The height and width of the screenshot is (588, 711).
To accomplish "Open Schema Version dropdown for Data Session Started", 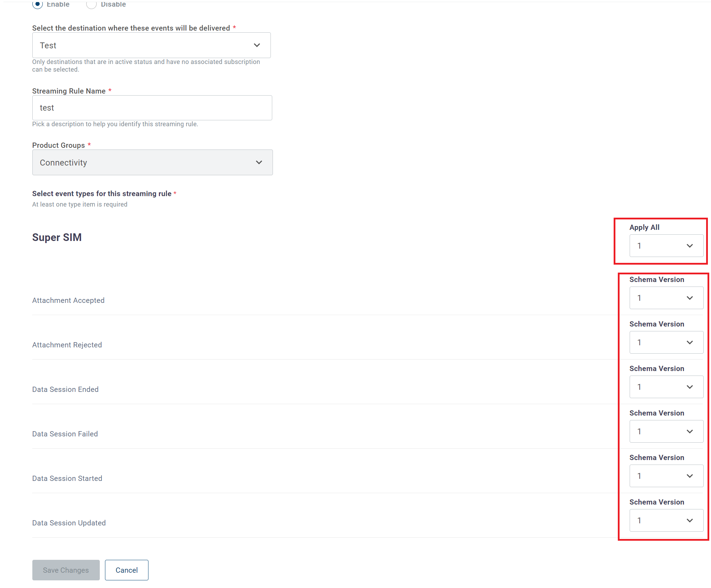I will [x=666, y=476].
